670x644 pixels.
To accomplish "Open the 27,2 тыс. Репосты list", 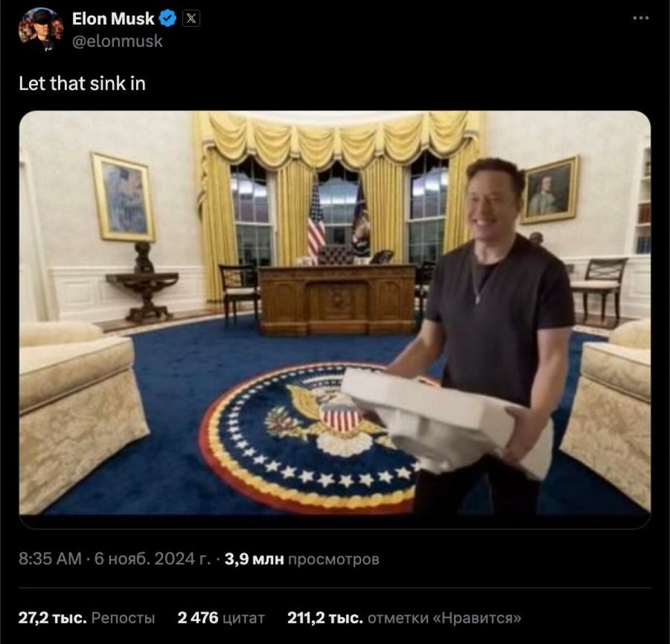I will [86, 618].
